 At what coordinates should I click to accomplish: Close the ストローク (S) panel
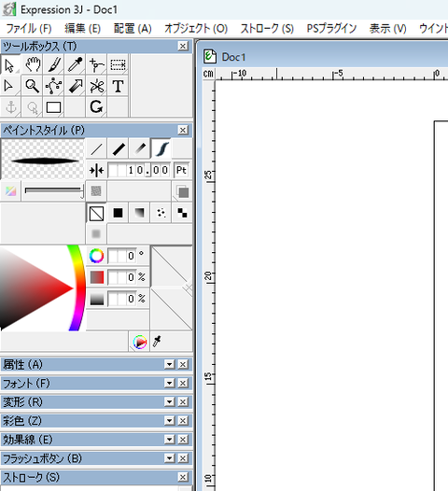(183, 477)
